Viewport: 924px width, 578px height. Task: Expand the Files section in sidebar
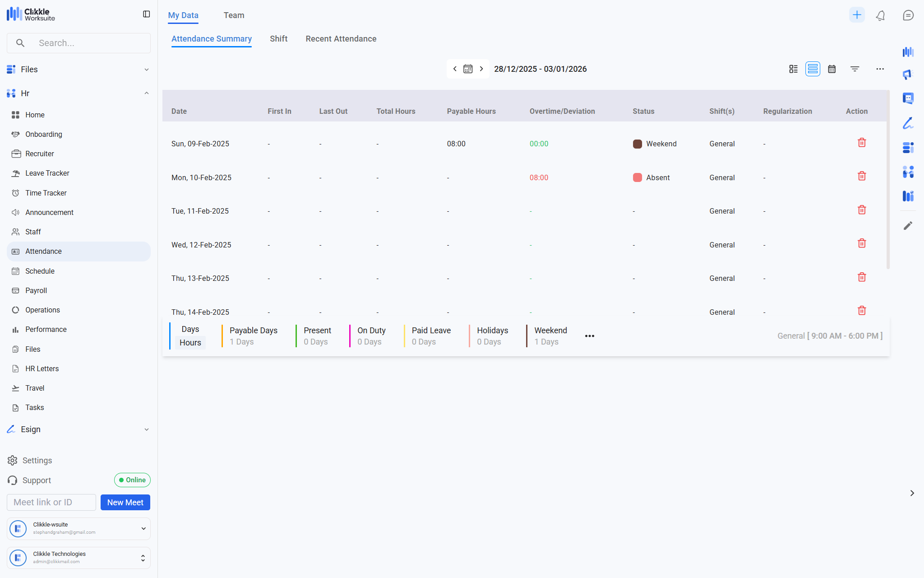click(x=79, y=70)
